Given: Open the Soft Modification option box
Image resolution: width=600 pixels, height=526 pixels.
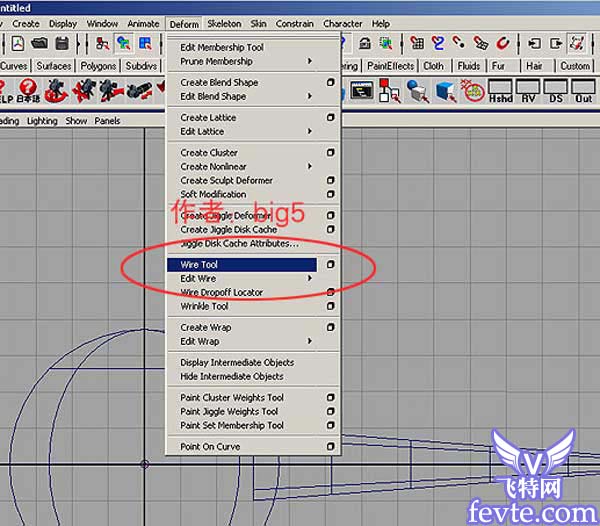Looking at the screenshot, I should (x=331, y=194).
